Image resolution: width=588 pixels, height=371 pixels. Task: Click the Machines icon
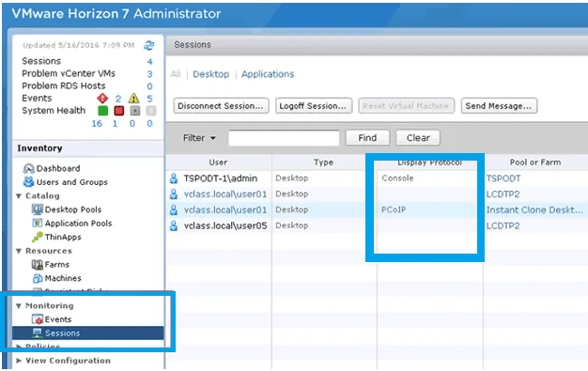tap(38, 278)
